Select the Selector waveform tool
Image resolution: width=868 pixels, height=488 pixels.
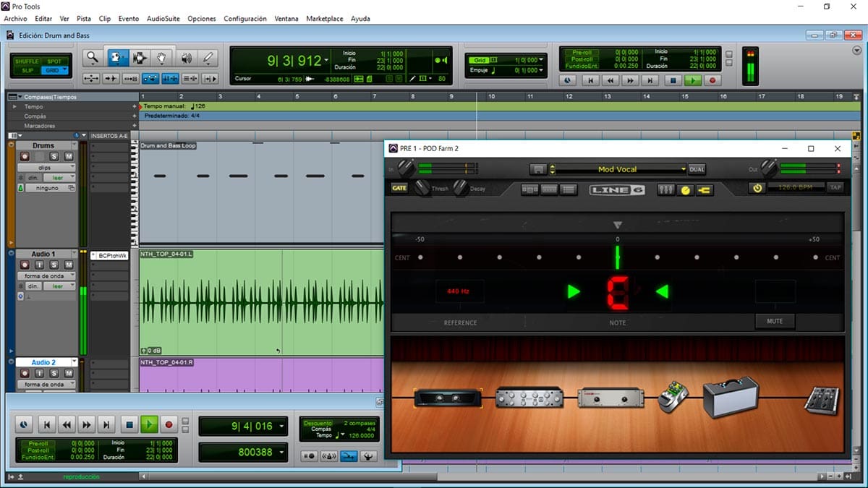[139, 58]
